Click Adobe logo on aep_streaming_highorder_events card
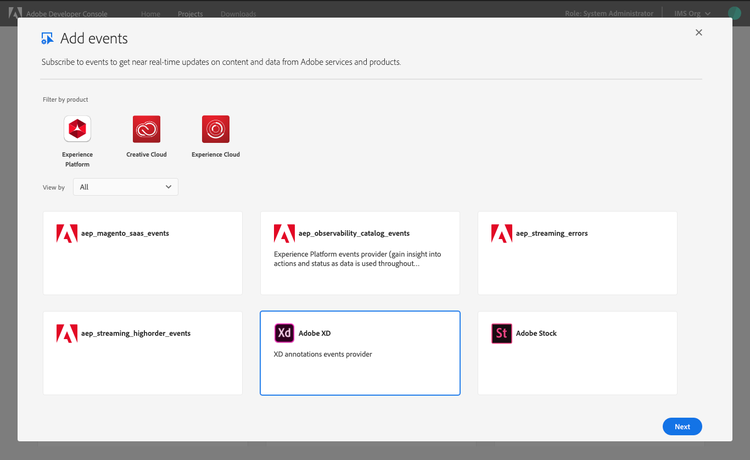The height and width of the screenshot is (460, 750). pos(66,333)
